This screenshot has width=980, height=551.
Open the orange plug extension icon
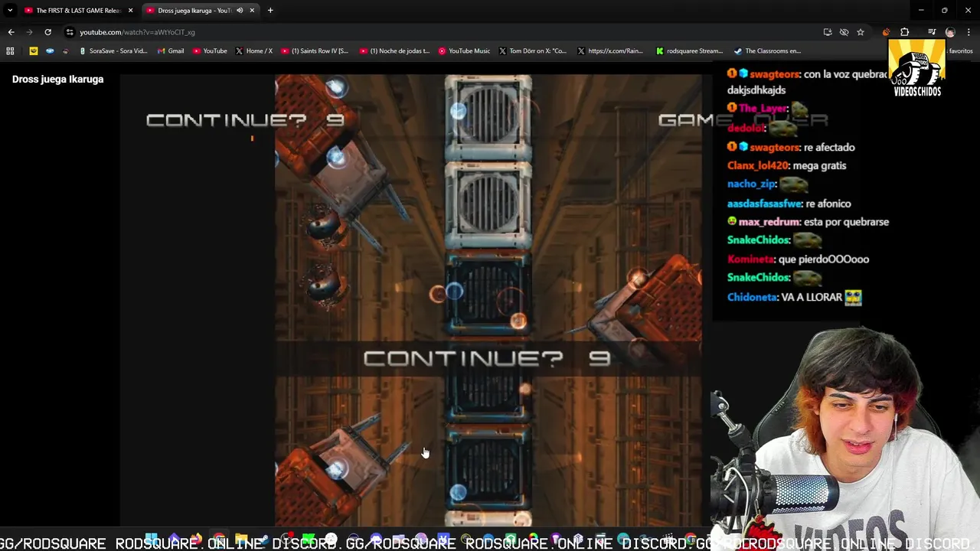pos(886,32)
